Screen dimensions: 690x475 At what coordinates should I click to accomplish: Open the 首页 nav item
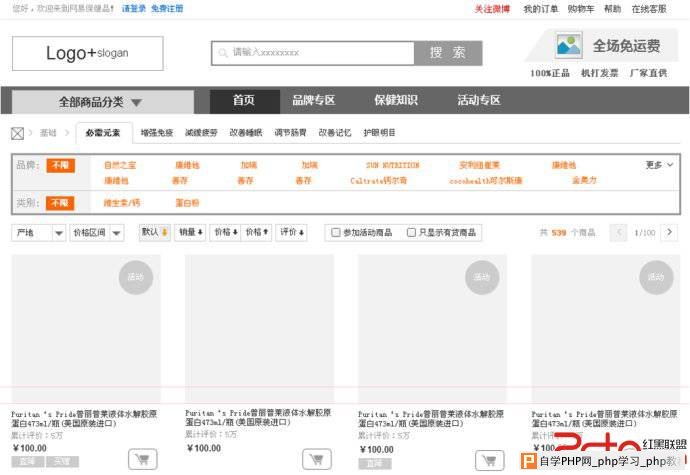(244, 100)
